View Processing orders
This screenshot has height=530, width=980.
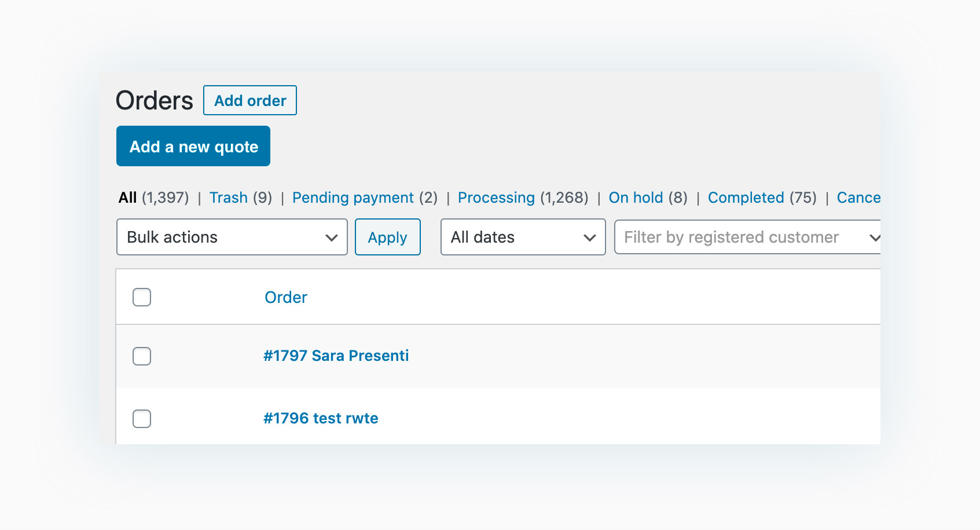(496, 198)
